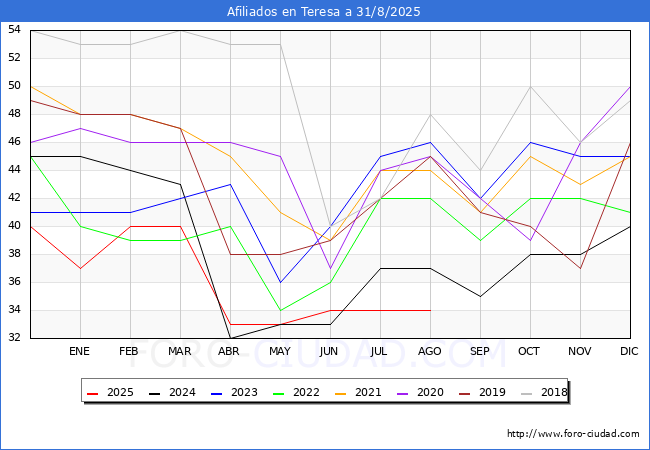
Task: Select the 2024 legend label
Action: point(182,392)
